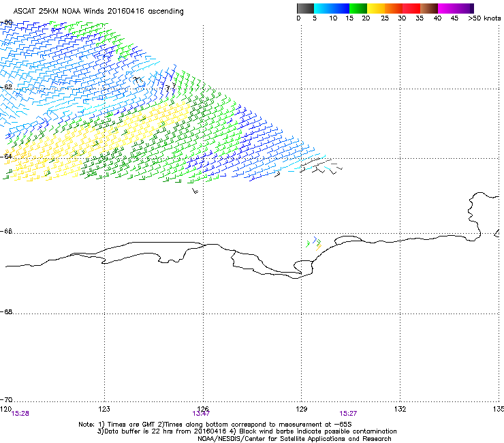This screenshot has width=504, height=443.
Task: Click the longitude label 123
Action: (104, 409)
